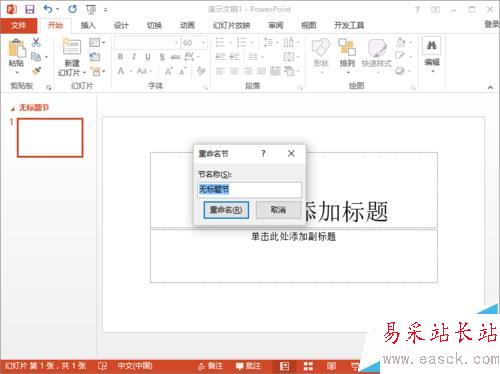The height and width of the screenshot is (374, 500).
Task: Click the Editing binoculars icon
Action: click(432, 45)
